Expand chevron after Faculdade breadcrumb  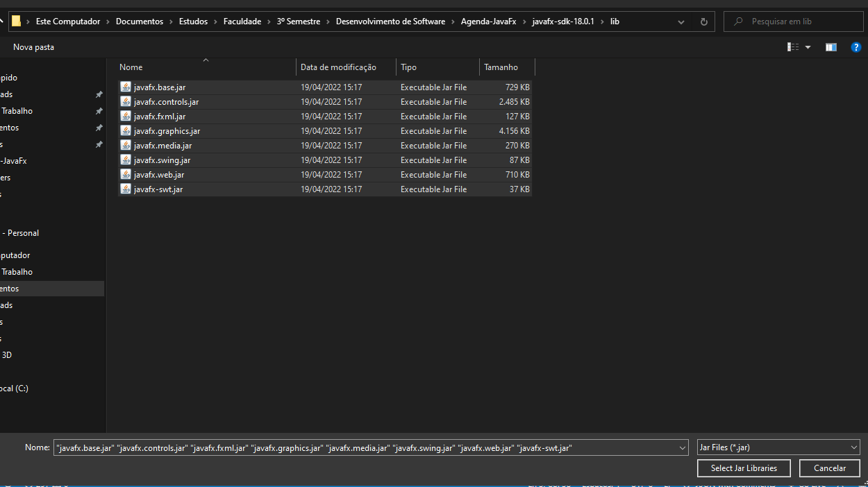269,22
